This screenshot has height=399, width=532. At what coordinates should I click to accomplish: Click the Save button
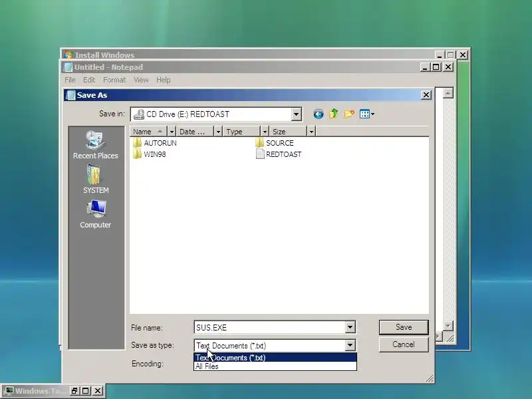click(404, 327)
